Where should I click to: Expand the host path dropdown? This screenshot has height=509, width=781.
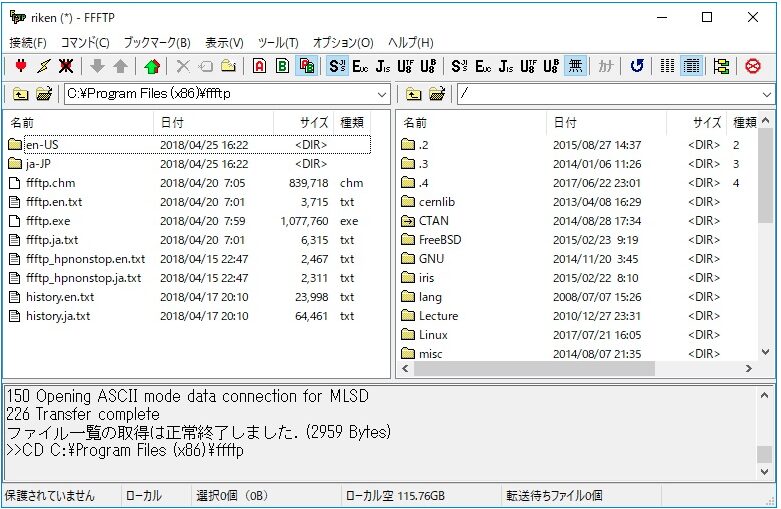pos(767,94)
